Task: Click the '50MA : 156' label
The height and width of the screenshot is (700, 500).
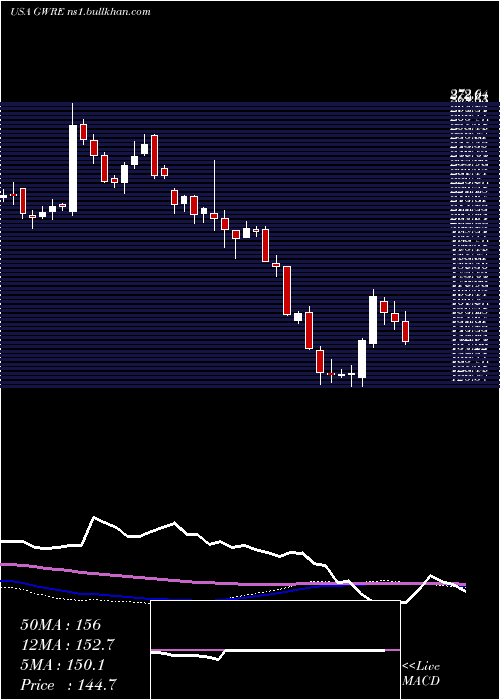Action: tap(61, 625)
